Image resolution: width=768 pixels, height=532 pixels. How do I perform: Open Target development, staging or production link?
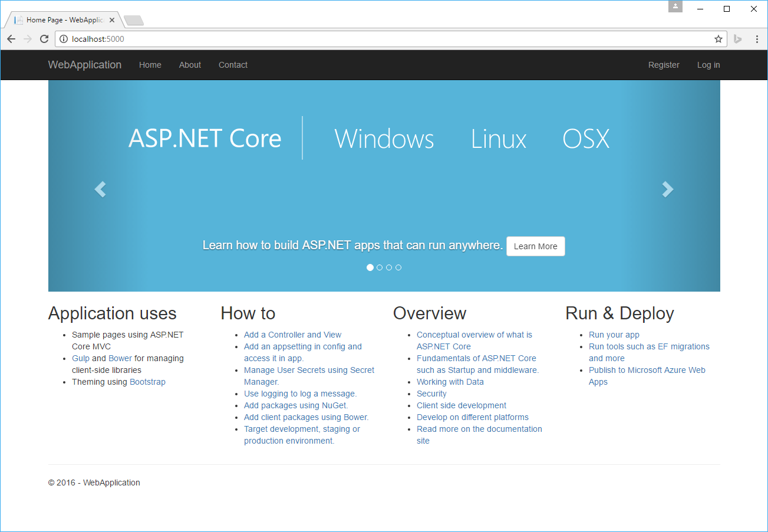pyautogui.click(x=302, y=435)
